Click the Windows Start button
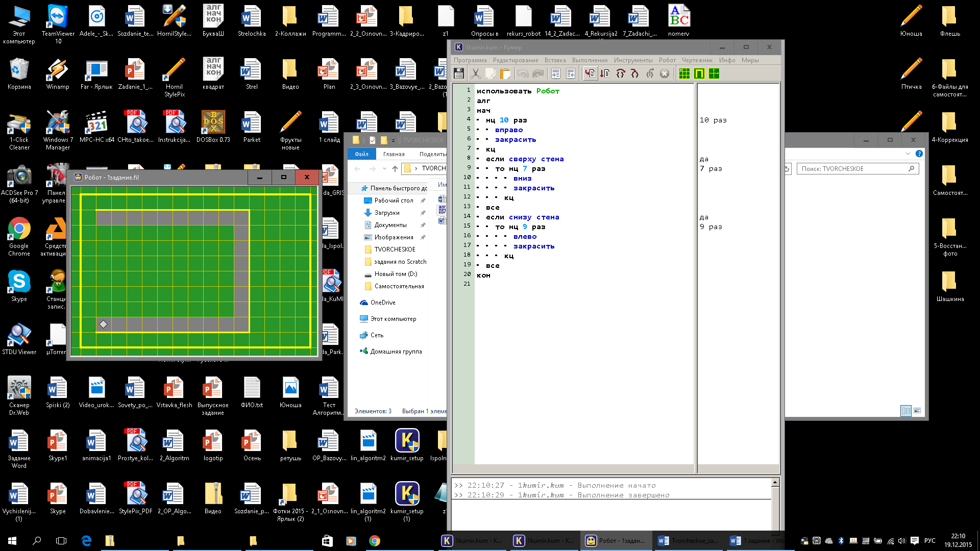The height and width of the screenshot is (551, 980). point(12,541)
